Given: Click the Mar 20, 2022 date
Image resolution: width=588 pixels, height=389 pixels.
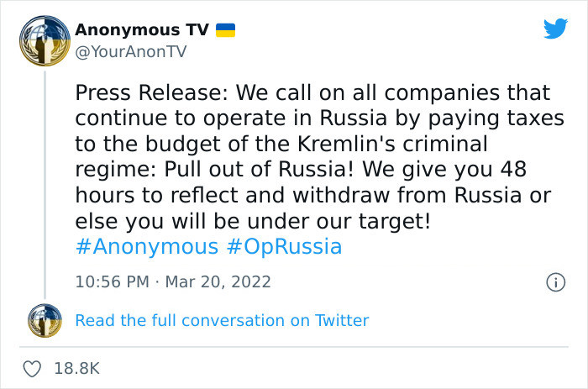Looking at the screenshot, I should point(218,282).
